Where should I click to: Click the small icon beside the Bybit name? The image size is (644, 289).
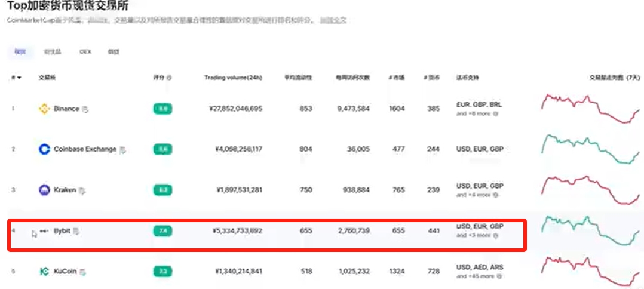76,232
